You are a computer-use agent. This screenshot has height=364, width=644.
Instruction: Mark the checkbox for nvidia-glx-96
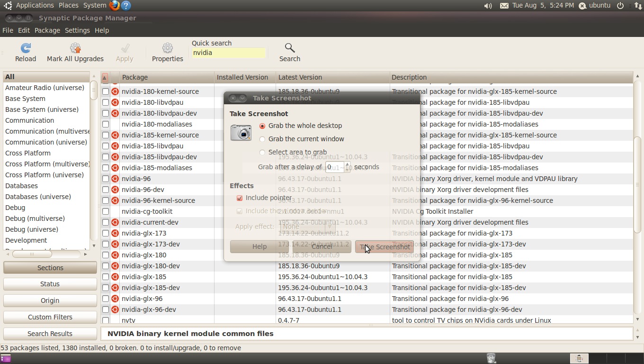(x=106, y=299)
